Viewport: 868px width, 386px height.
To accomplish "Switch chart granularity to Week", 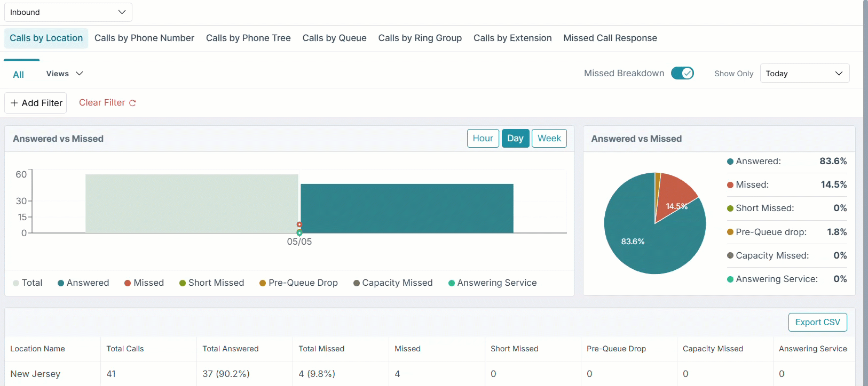I will [549, 139].
